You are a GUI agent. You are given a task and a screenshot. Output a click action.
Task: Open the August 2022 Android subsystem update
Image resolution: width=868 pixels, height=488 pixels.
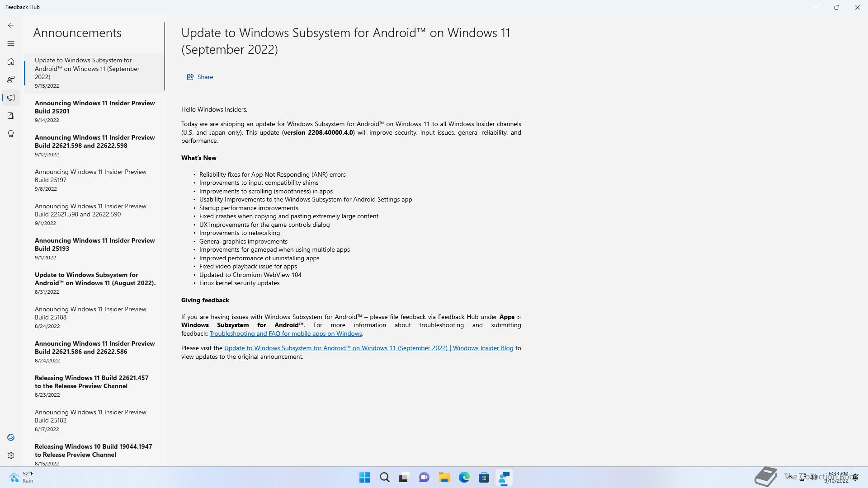[x=94, y=283]
